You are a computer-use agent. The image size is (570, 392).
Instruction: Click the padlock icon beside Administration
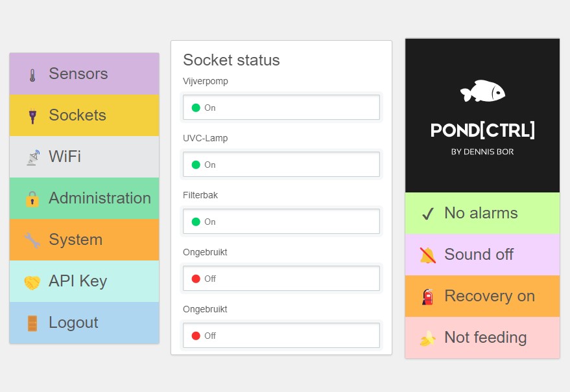pyautogui.click(x=32, y=199)
